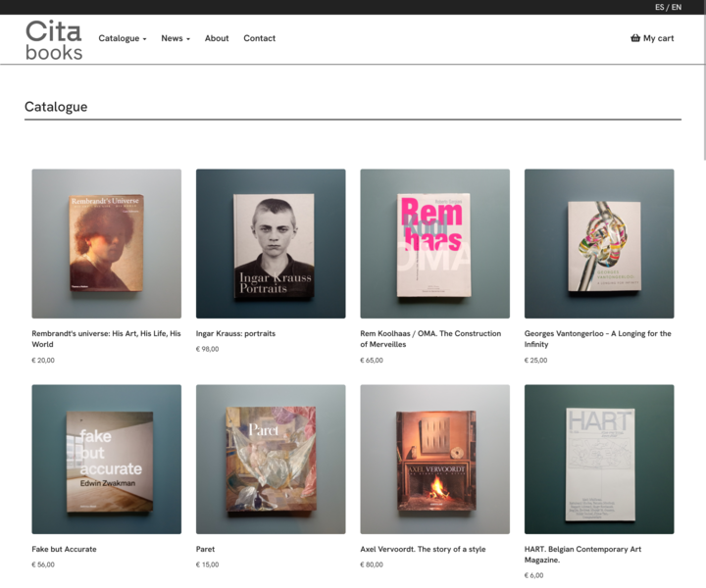
Task: Click the € 80,00 price
Action: [372, 564]
